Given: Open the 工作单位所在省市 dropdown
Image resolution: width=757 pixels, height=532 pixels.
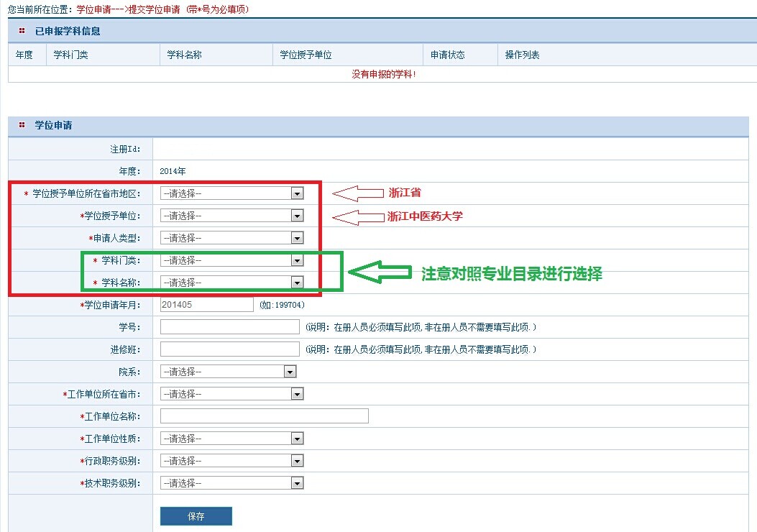Looking at the screenshot, I should tap(231, 394).
